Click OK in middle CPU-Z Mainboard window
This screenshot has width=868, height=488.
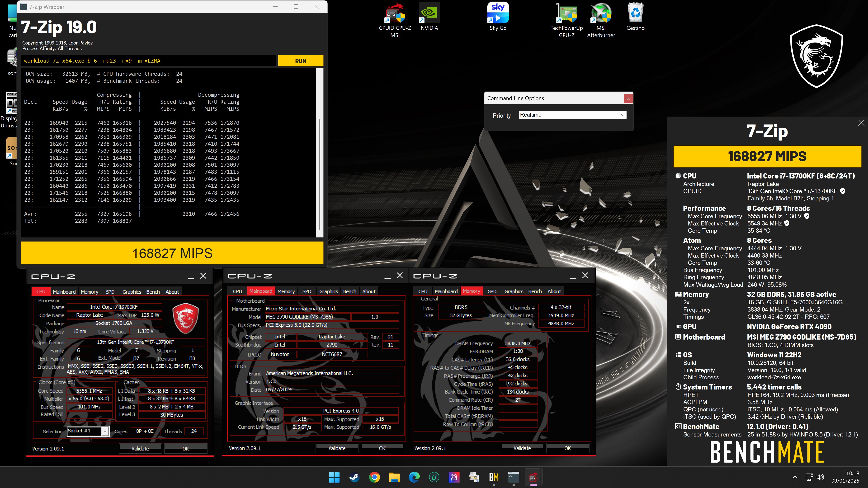pyautogui.click(x=382, y=448)
